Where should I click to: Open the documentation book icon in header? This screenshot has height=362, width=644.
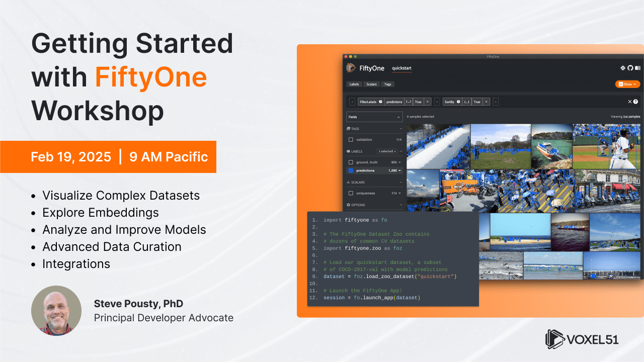tap(637, 68)
